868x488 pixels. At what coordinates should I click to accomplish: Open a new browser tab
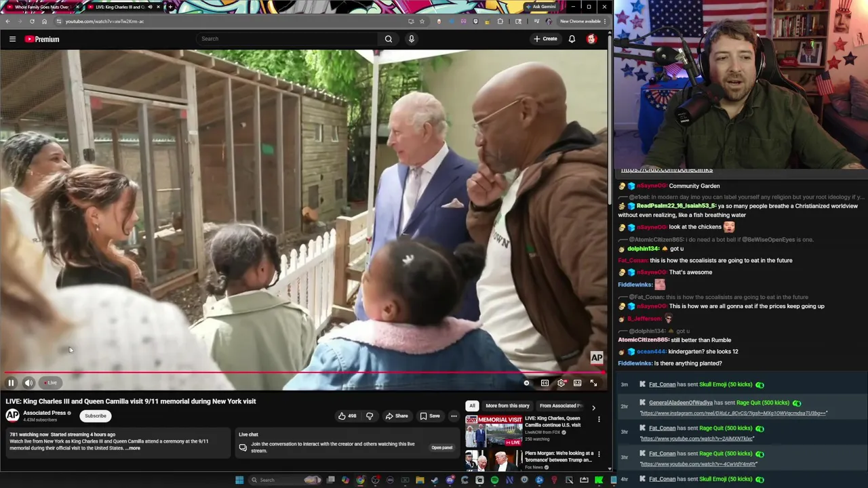click(x=170, y=7)
